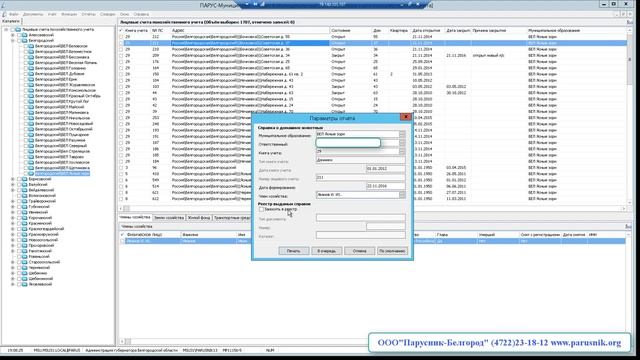Open lookup button for Муниципальное образование field
Screen dimensions: 640x360
pyautogui.click(x=402, y=134)
